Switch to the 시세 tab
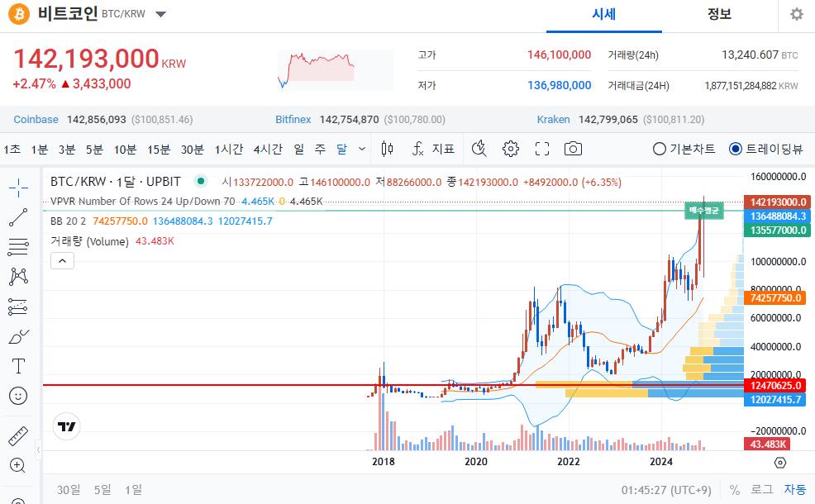The width and height of the screenshot is (815, 504). (x=604, y=15)
